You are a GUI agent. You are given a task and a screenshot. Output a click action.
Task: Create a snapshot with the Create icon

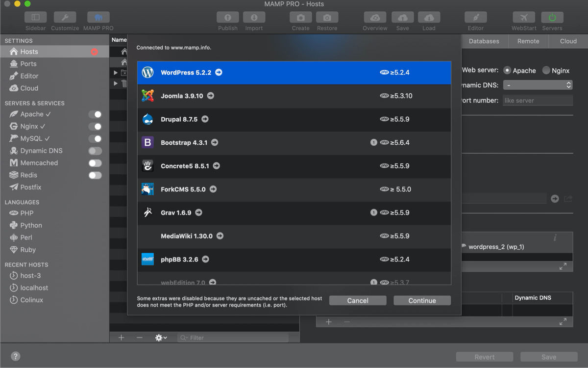coord(300,17)
